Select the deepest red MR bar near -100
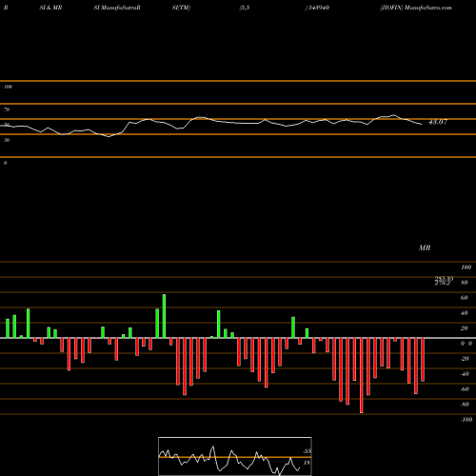The height and width of the screenshot is (476, 476). tap(362, 375)
